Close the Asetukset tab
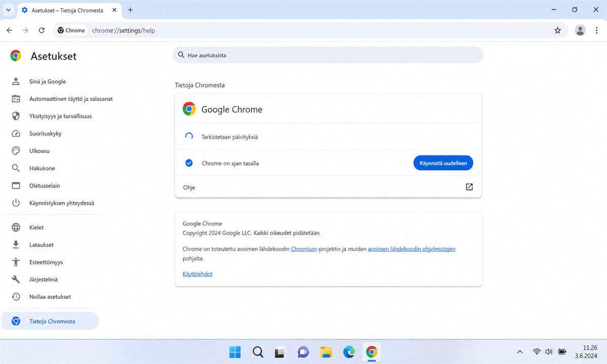The width and height of the screenshot is (607, 364). point(114,10)
